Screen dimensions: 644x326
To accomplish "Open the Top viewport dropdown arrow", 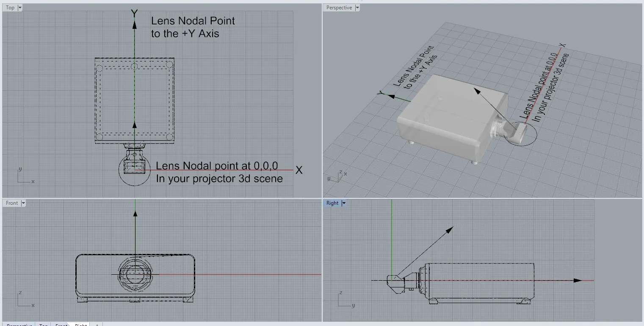I will click(x=20, y=8).
